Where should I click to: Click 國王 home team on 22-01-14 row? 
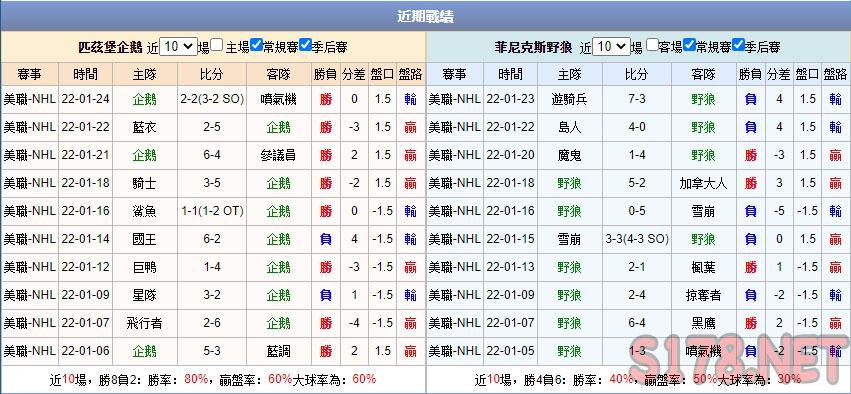[x=144, y=239]
